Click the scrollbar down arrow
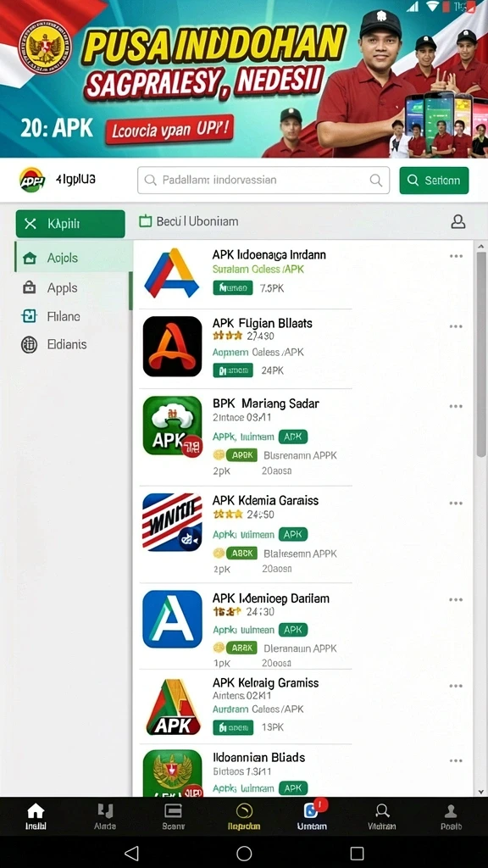 click(x=481, y=791)
